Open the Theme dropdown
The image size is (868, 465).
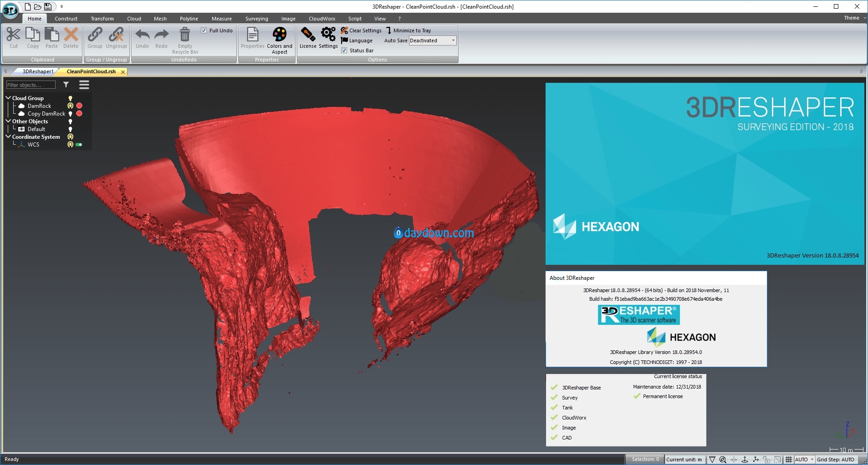(854, 18)
